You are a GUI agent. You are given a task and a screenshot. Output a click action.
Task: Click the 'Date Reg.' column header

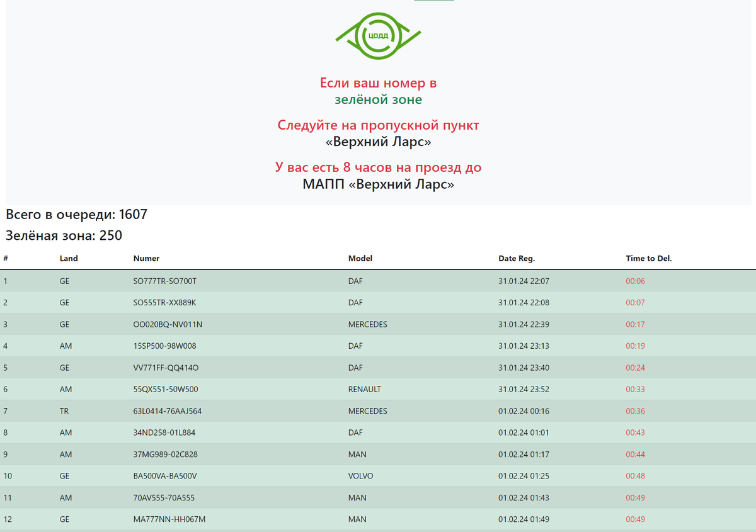pyautogui.click(x=517, y=259)
